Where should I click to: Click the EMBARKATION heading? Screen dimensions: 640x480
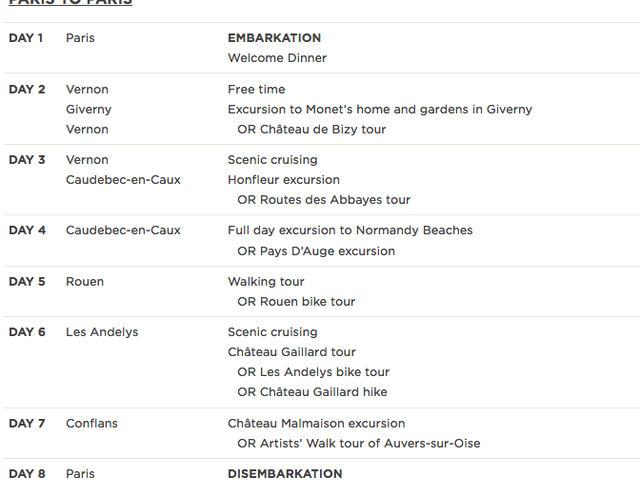pyautogui.click(x=274, y=38)
